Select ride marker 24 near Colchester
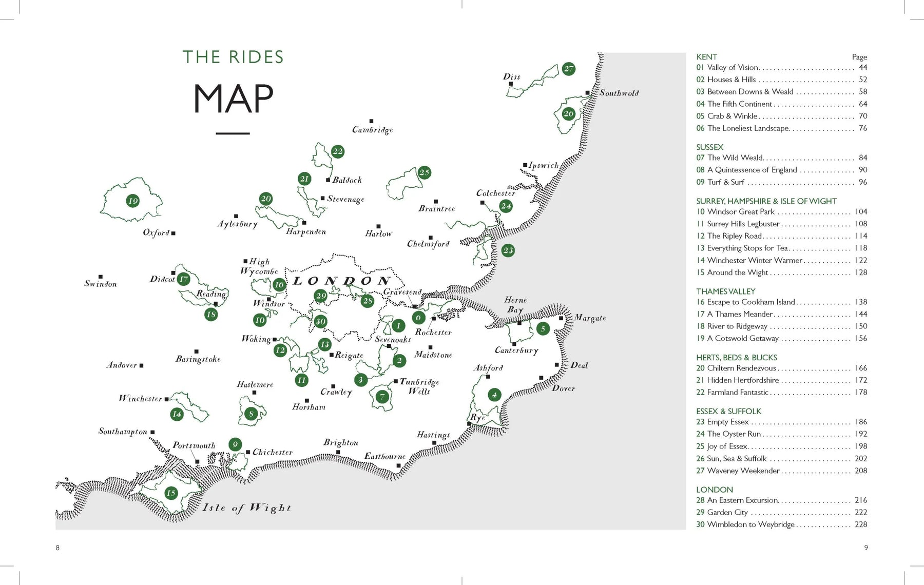The image size is (924, 585). 506,206
